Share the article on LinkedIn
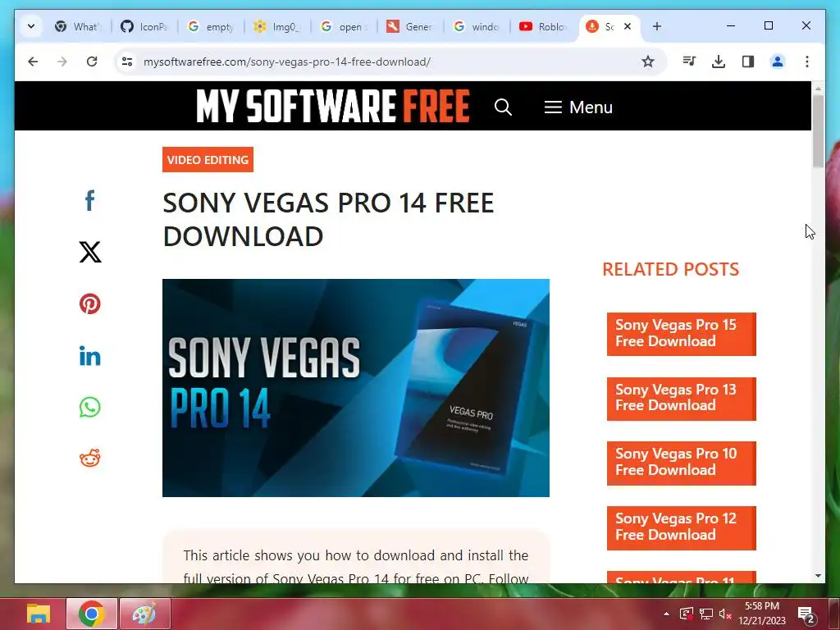Image resolution: width=840 pixels, height=630 pixels. pyautogui.click(x=90, y=356)
